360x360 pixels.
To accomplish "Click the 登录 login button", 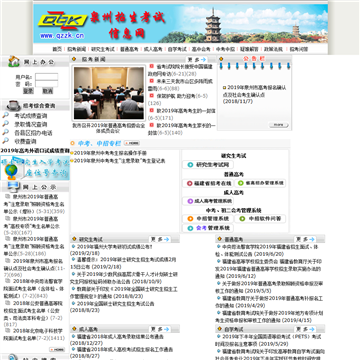I will click(x=28, y=91).
